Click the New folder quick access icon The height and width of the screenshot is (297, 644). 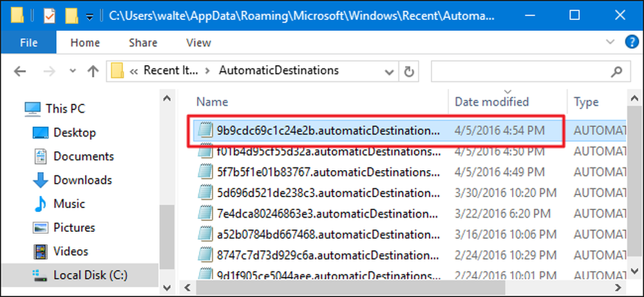click(71, 16)
